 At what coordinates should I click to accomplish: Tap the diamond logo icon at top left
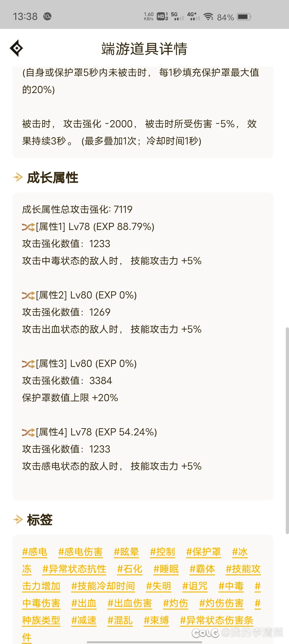pyautogui.click(x=17, y=48)
